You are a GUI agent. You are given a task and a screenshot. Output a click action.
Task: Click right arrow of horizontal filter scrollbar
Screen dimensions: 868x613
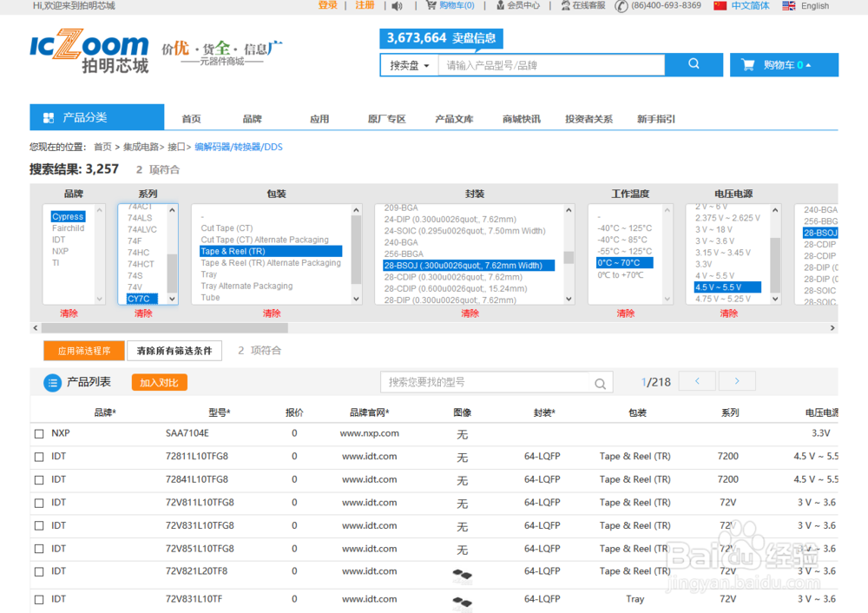coord(832,328)
